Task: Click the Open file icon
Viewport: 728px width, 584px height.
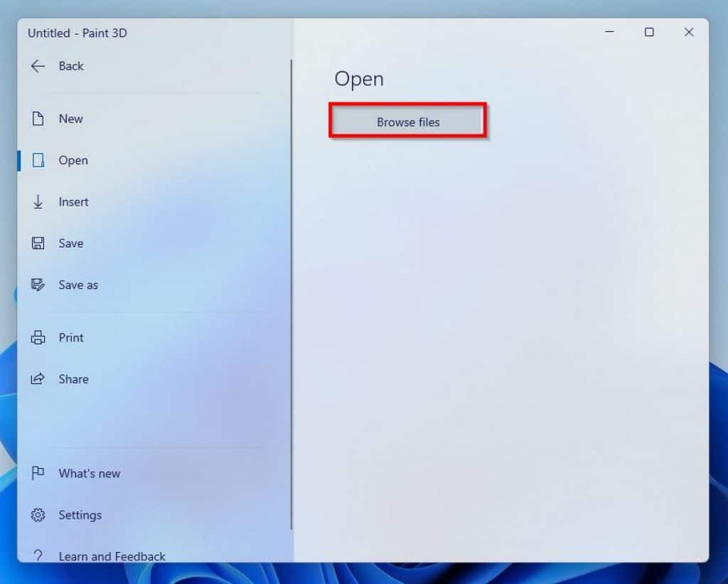Action: pyautogui.click(x=38, y=160)
